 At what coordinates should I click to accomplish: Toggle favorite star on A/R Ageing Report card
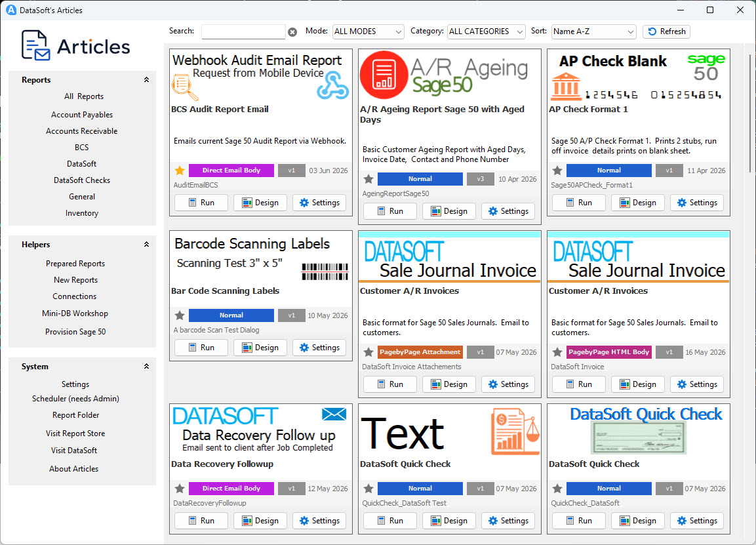point(368,179)
